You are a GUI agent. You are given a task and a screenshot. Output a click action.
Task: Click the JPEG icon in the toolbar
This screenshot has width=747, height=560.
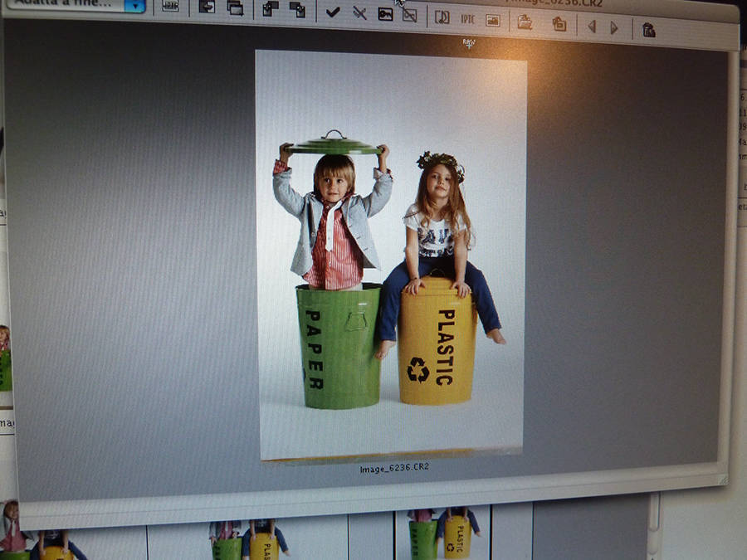pyautogui.click(x=170, y=6)
